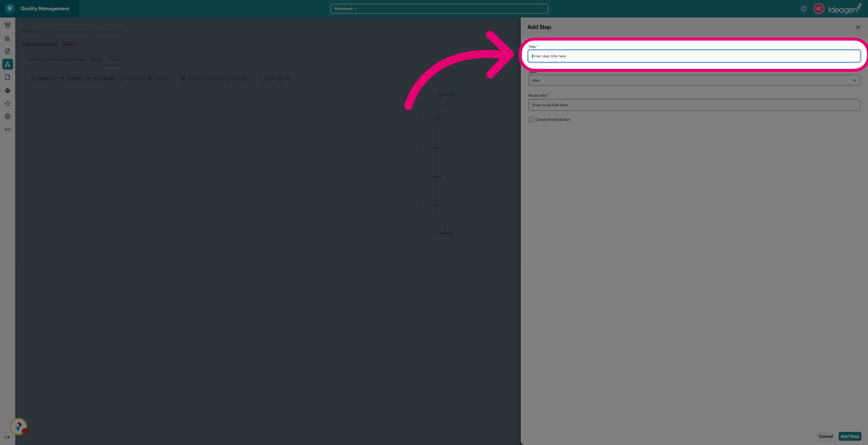
Task: Open the star favorites icon in sidebar
Action: (x=8, y=104)
